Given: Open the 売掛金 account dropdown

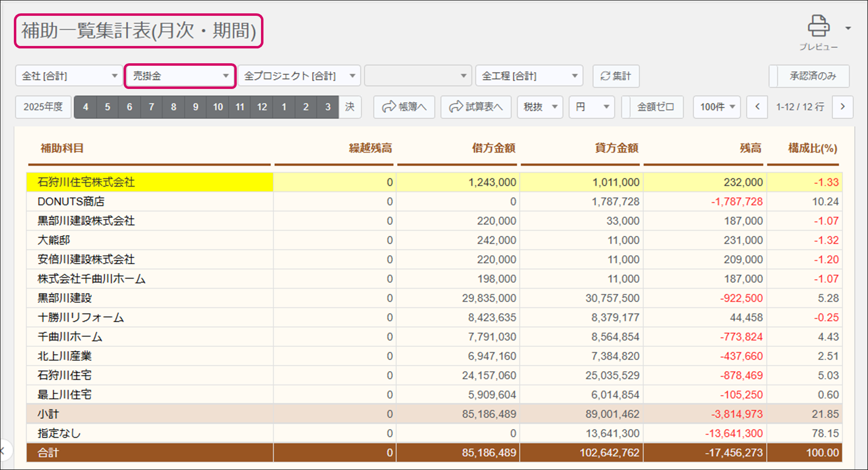Looking at the screenshot, I should pyautogui.click(x=179, y=76).
